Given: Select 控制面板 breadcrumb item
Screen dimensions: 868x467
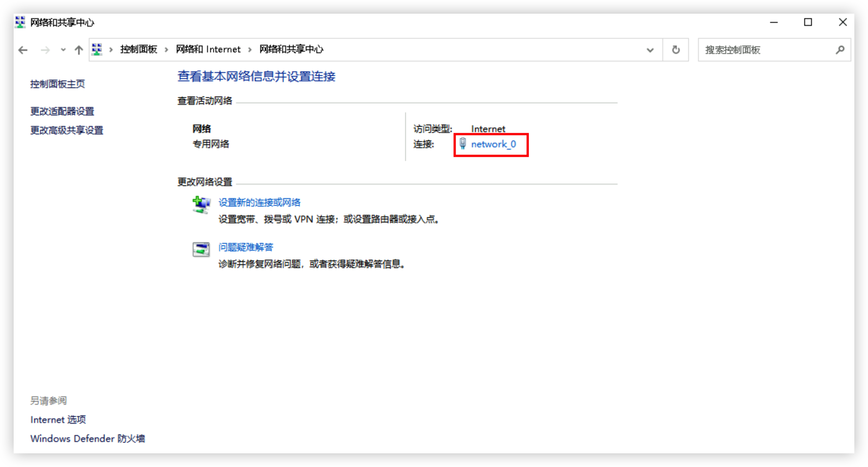Looking at the screenshot, I should tap(139, 49).
